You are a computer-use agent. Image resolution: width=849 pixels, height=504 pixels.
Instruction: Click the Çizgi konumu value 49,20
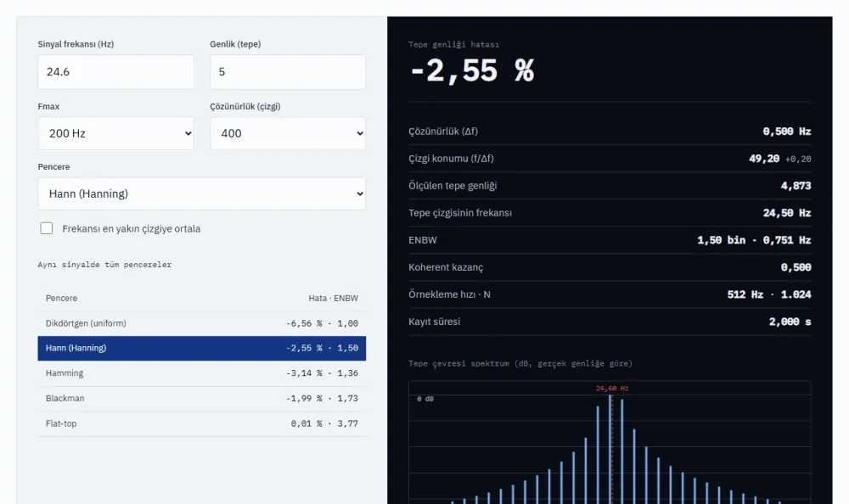764,159
